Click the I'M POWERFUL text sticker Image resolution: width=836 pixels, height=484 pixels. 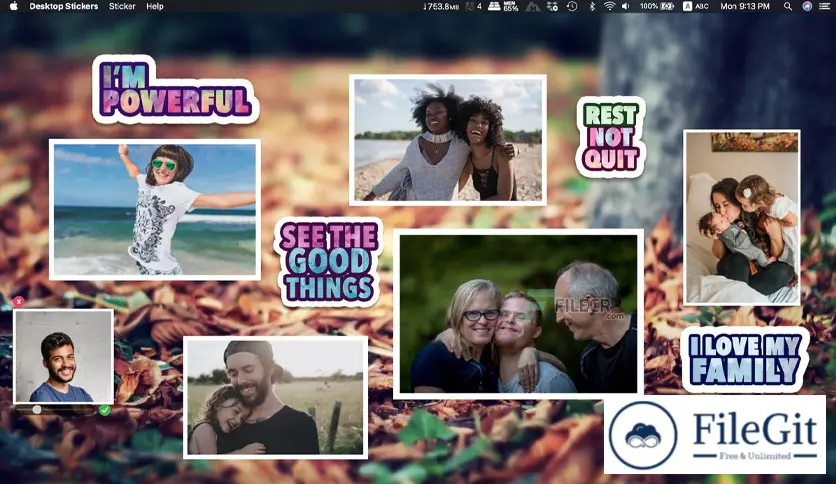[x=175, y=90]
